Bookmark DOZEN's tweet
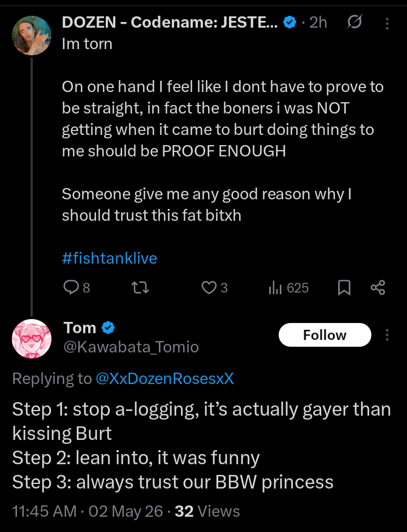This screenshot has width=407, height=532. pos(344,287)
